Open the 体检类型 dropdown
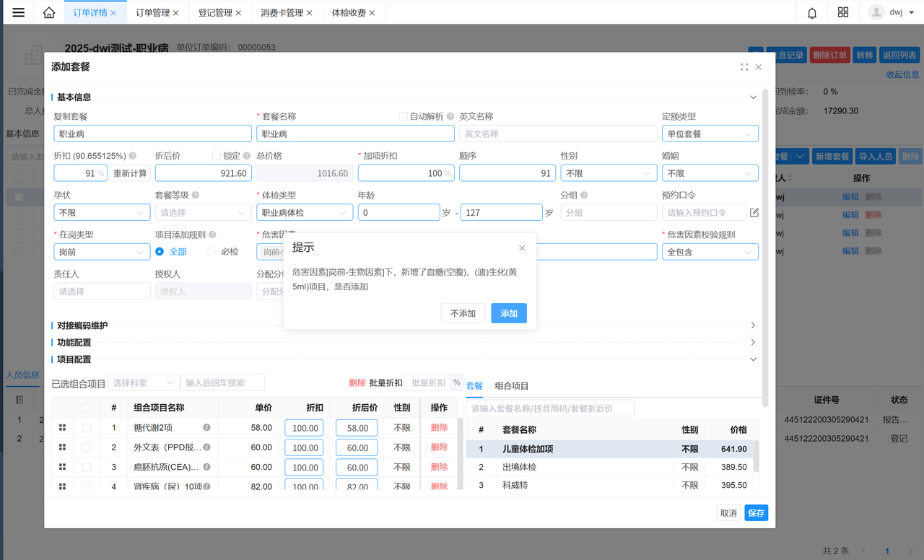The height and width of the screenshot is (560, 924). (x=304, y=213)
